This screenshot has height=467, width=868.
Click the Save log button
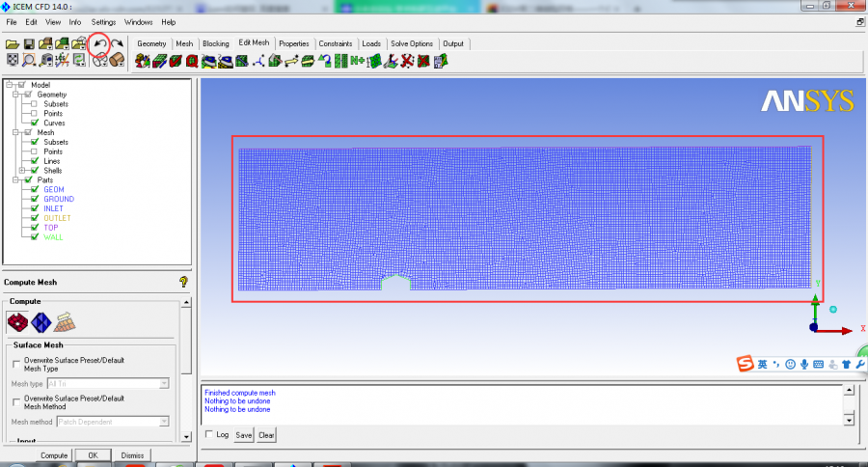click(x=244, y=435)
